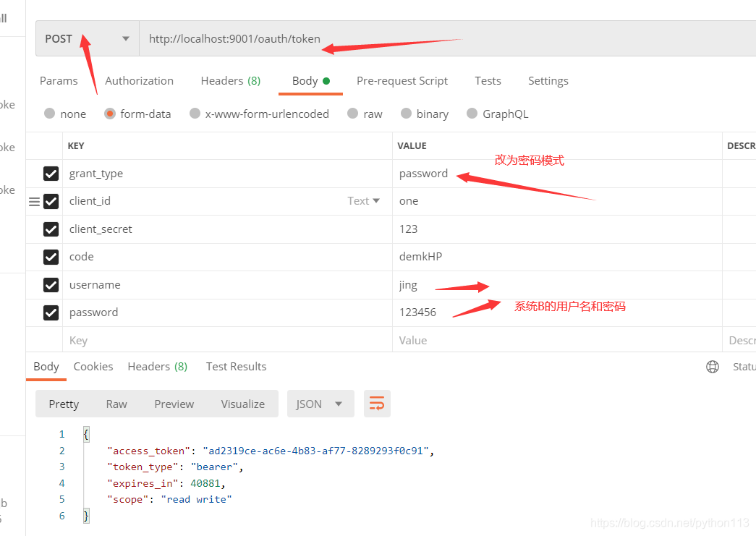Uncheck the password row checkbox
The image size is (756, 536).
[51, 312]
